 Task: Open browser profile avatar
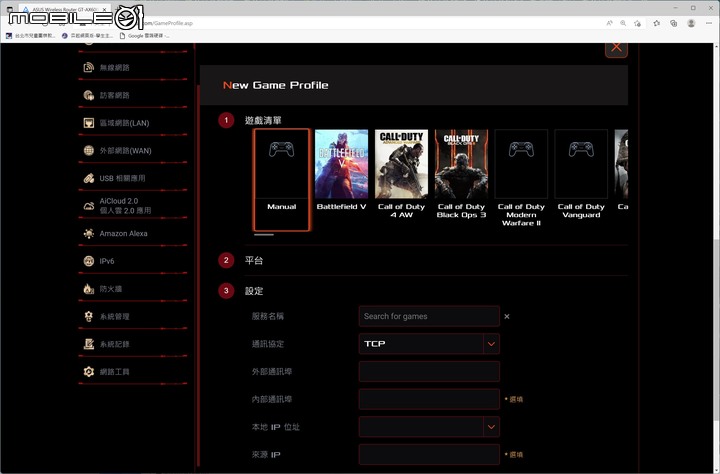click(691, 23)
